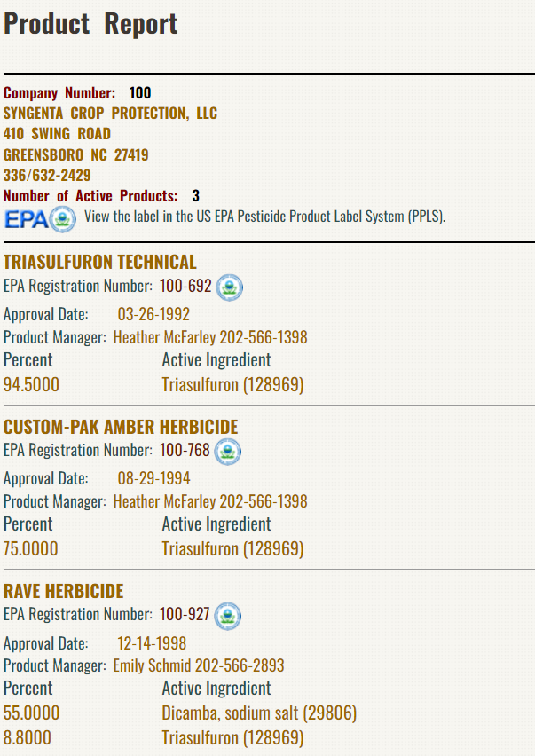The width and height of the screenshot is (535, 756).
Task: Open the CUSTOM-PAK AMBER HERBICIDE heading
Action: (x=121, y=427)
